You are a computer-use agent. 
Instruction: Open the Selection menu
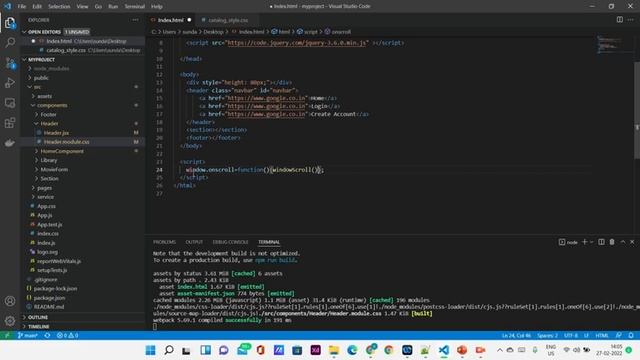pos(59,7)
